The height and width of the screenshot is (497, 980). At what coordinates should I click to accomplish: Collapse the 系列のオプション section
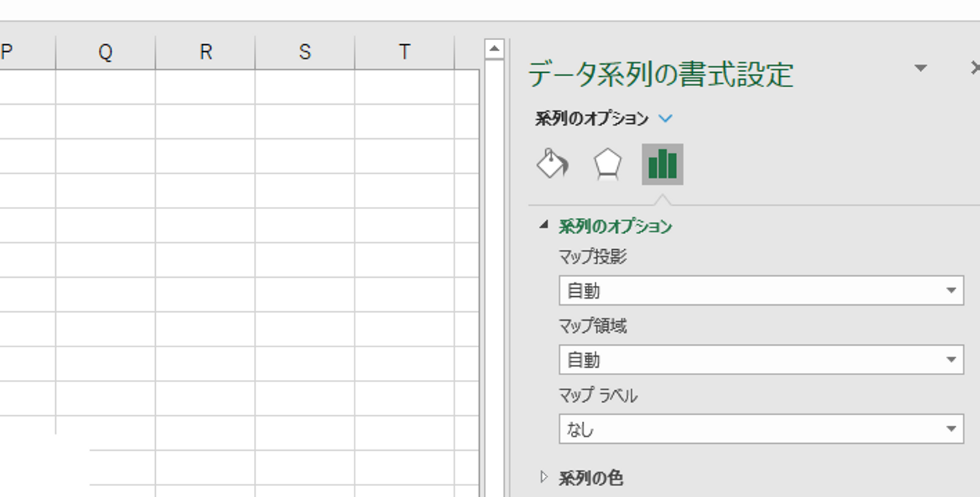click(x=543, y=225)
